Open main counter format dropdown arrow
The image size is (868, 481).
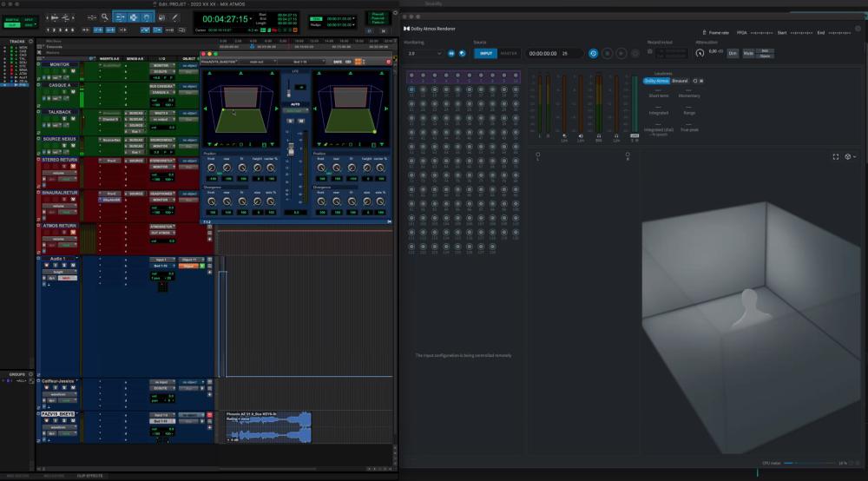coord(252,19)
